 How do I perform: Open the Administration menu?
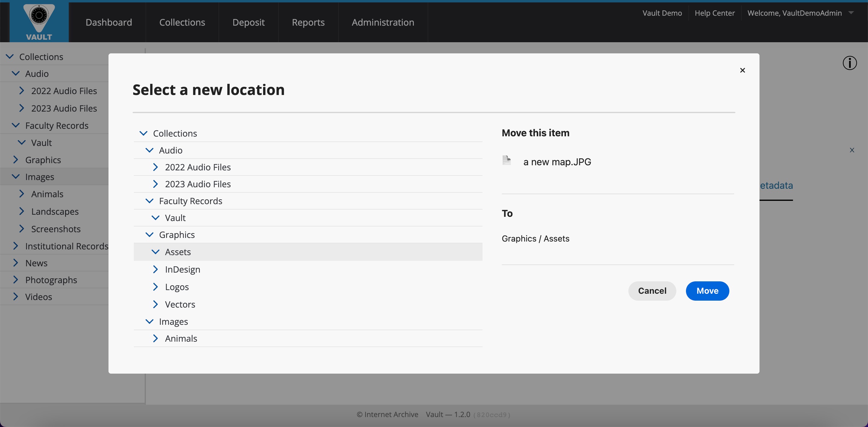click(383, 22)
